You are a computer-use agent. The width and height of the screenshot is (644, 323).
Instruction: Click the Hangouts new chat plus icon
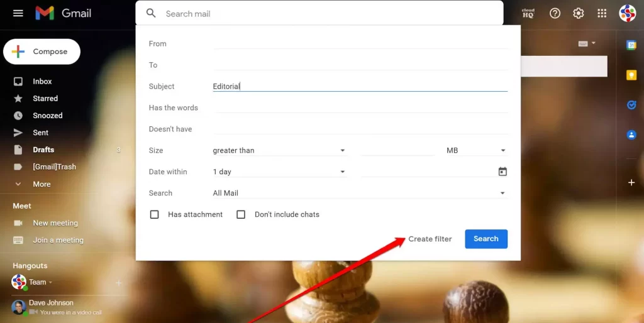pyautogui.click(x=118, y=283)
